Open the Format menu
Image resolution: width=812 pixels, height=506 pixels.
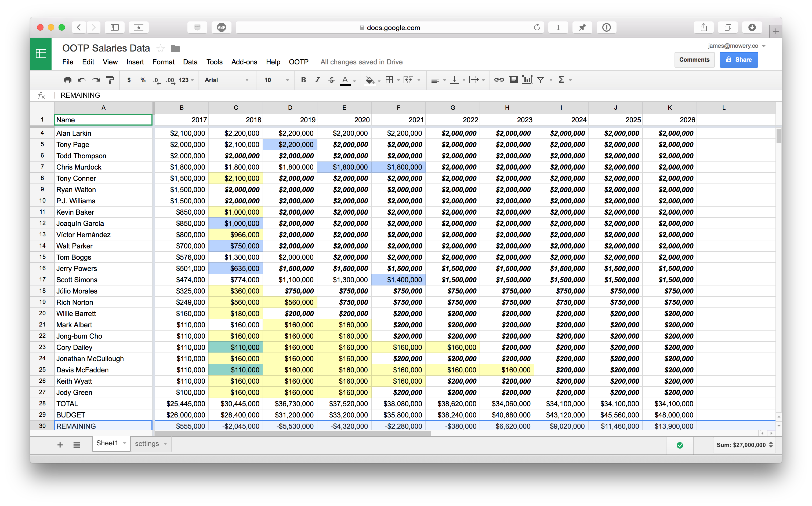click(x=163, y=62)
